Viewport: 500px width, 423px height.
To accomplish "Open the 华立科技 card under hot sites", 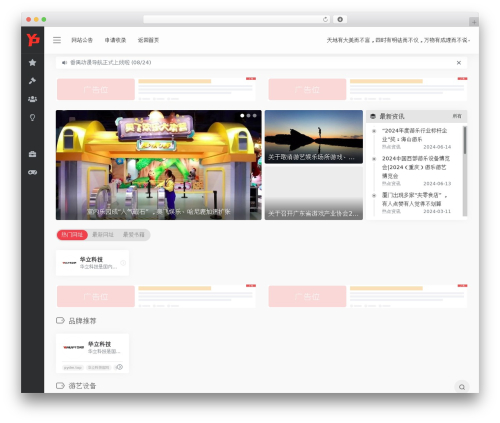I will point(92,263).
